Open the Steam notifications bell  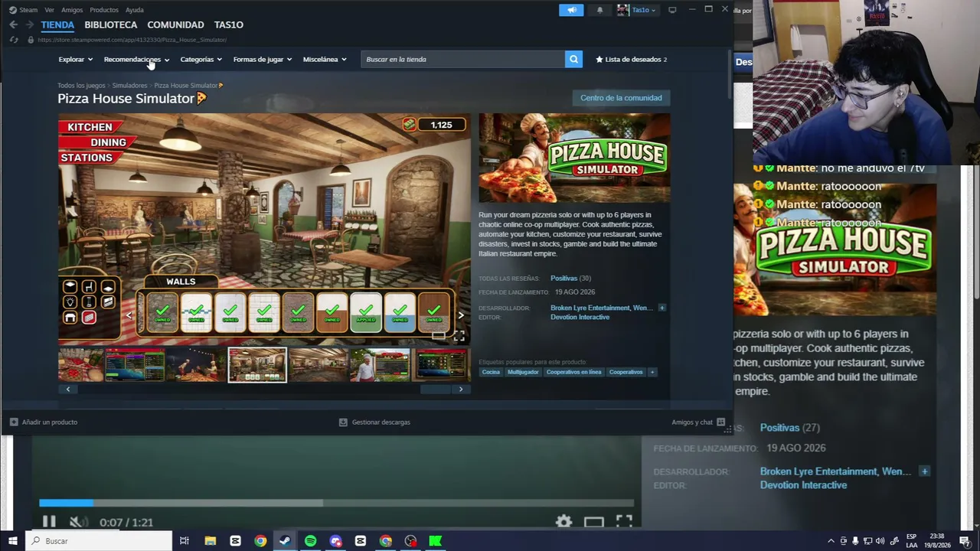pyautogui.click(x=599, y=10)
